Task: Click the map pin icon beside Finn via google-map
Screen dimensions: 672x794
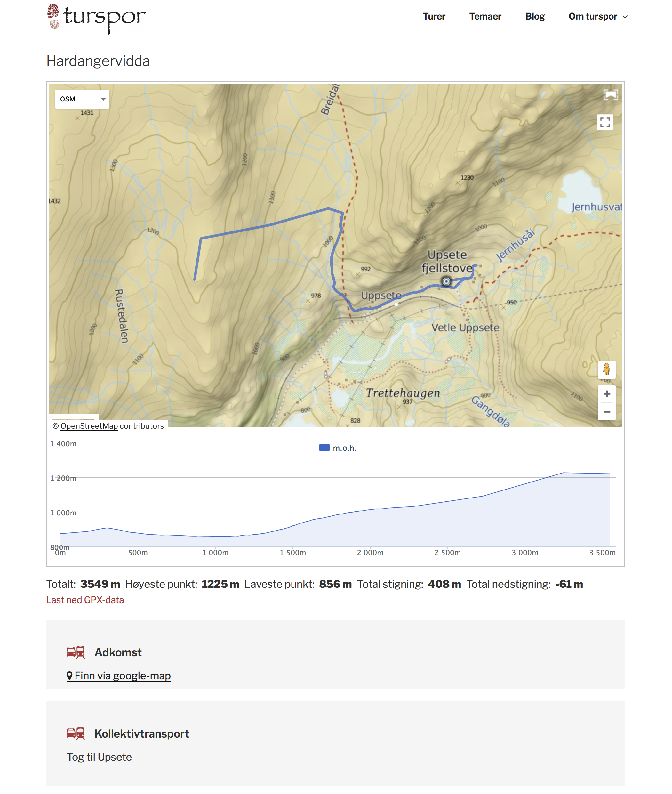Action: [69, 676]
